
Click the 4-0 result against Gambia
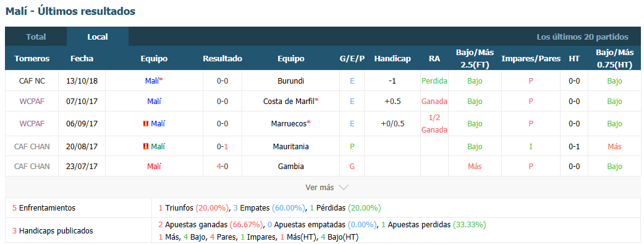coord(222,167)
